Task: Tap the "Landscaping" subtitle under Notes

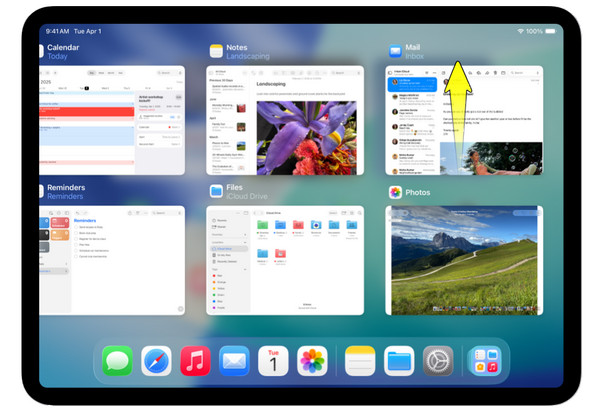Action: [x=248, y=56]
